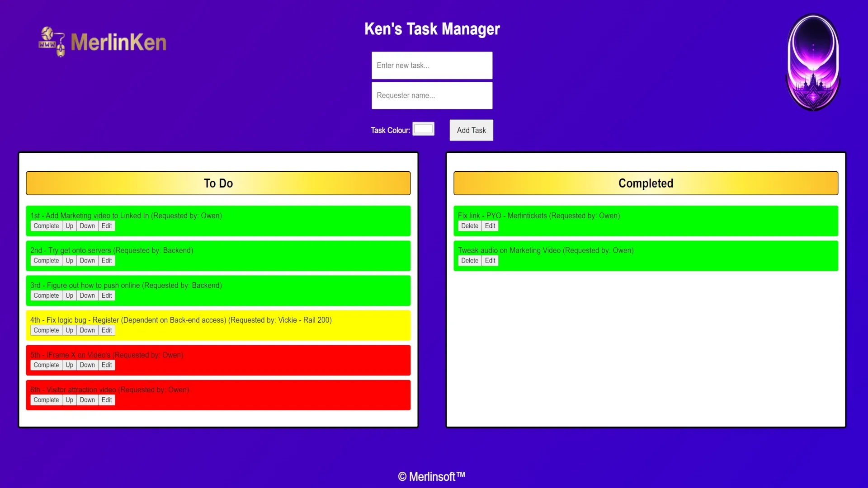The width and height of the screenshot is (868, 488).
Task: Delete the 'Tweak audio on Marketing Video' task
Action: [x=469, y=260]
